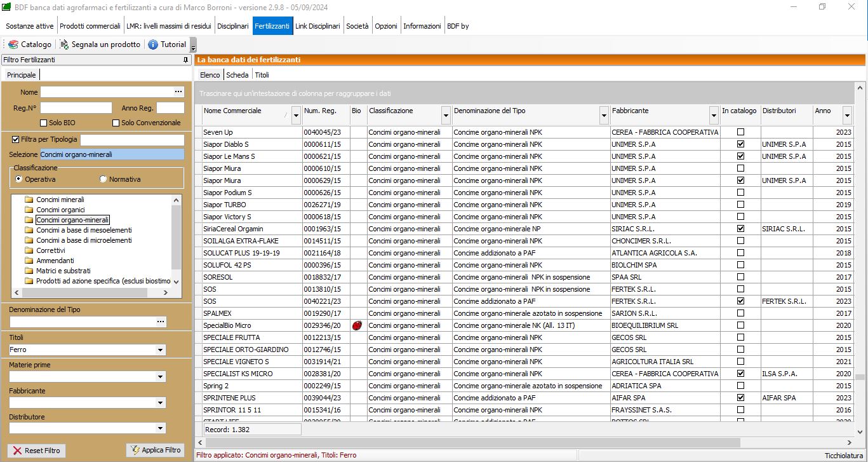Select the Operativa radio button
Image resolution: width=868 pixels, height=462 pixels.
(x=19, y=179)
